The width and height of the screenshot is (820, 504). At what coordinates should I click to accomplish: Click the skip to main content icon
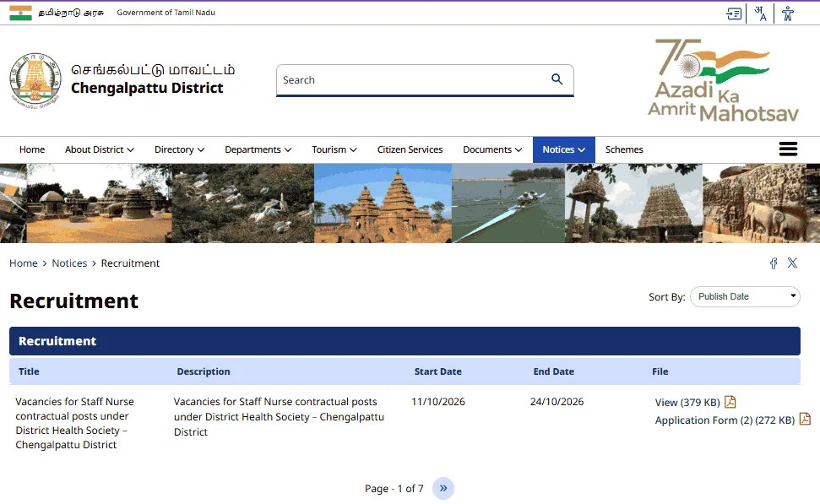point(734,14)
